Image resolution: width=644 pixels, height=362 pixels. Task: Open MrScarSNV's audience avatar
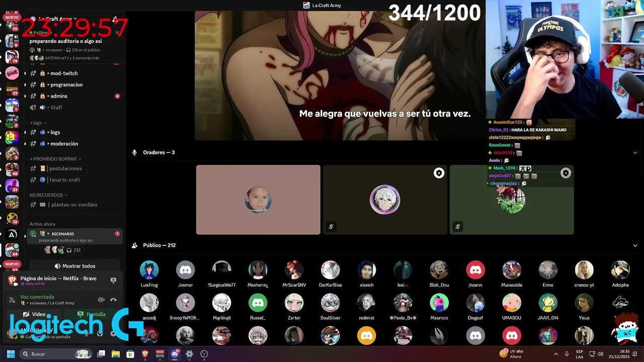(294, 270)
